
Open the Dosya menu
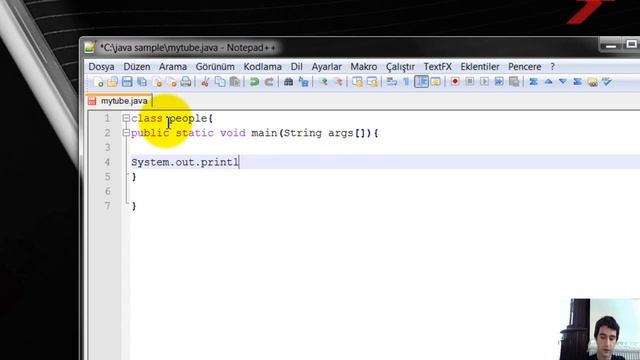pyautogui.click(x=101, y=67)
